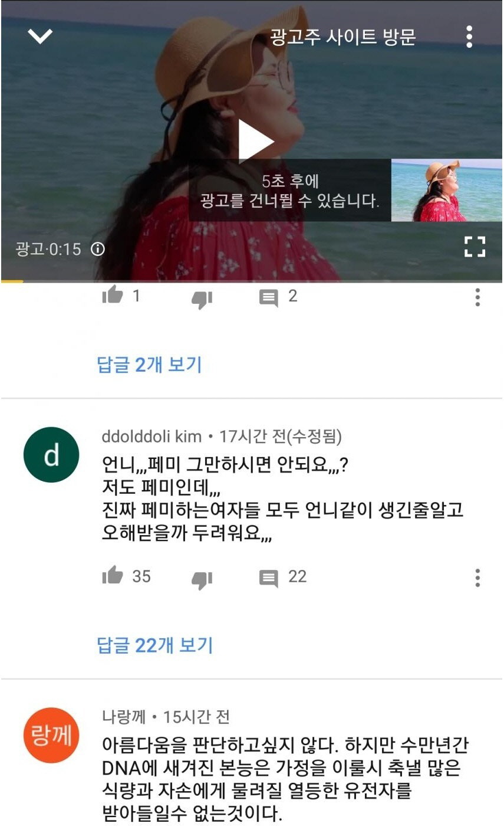Expand 답글 2개 보기 replies
This screenshot has height=833, width=504.
pos(149,365)
